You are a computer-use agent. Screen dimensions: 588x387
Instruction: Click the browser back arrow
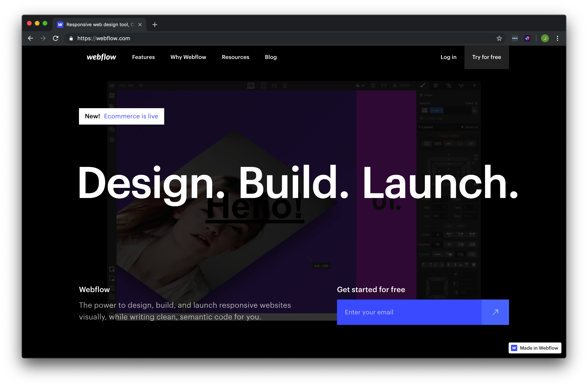point(30,38)
